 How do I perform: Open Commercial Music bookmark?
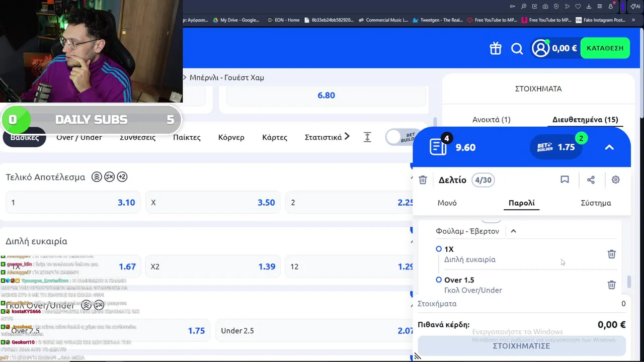point(383,20)
